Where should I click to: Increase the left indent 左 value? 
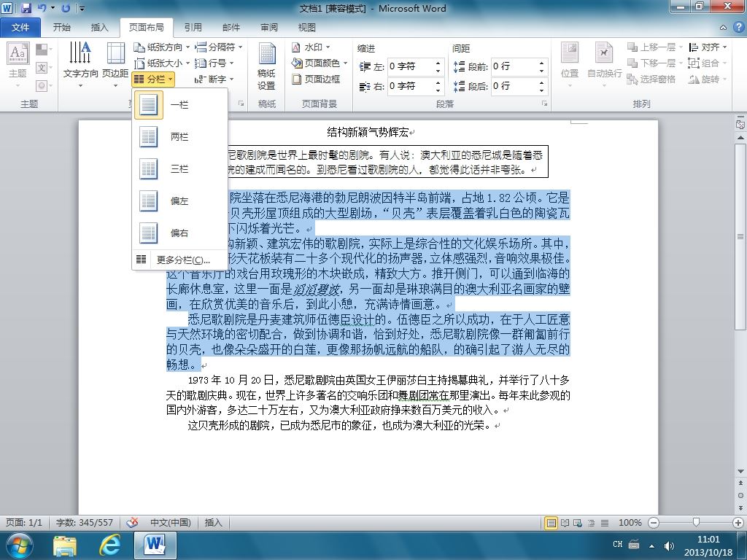[x=438, y=63]
